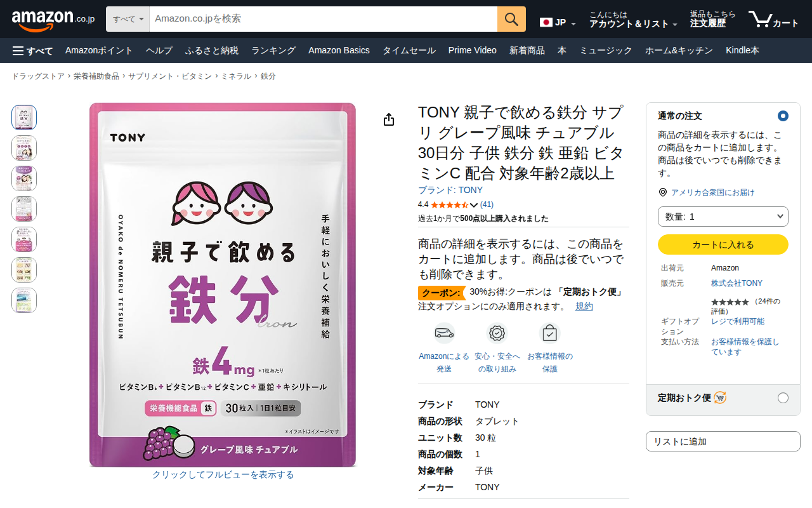The height and width of the screenshot is (508, 812).
Task: Click the Amazonによる発送 truck icon
Action: (444, 333)
